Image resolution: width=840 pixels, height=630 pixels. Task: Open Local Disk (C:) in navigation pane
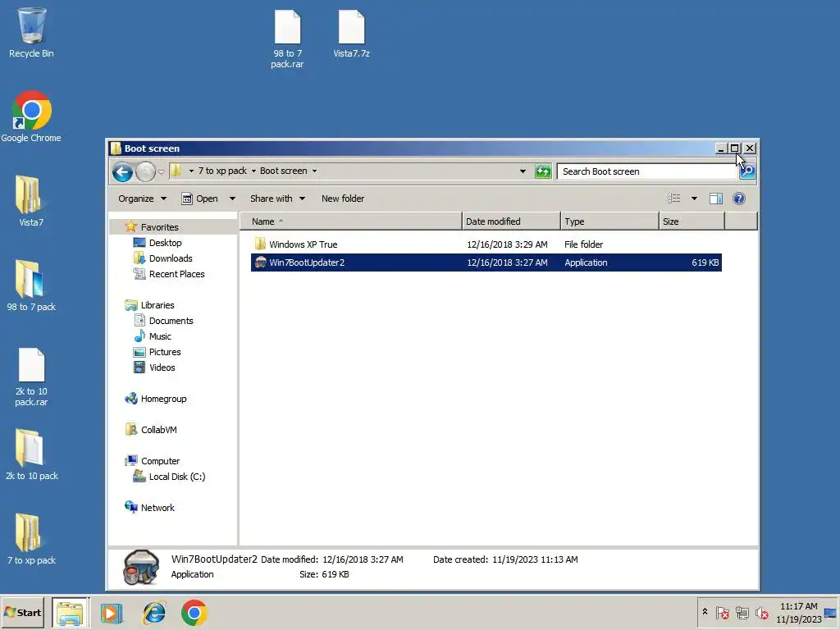click(x=169, y=477)
